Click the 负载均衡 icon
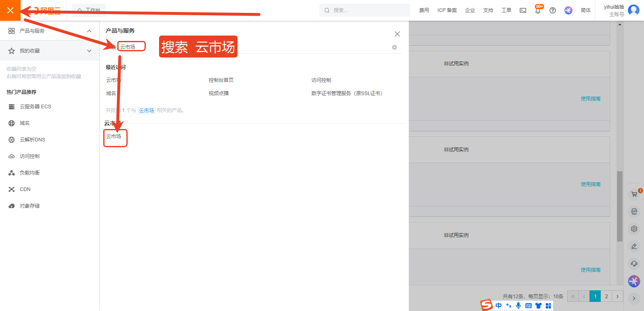 12,173
